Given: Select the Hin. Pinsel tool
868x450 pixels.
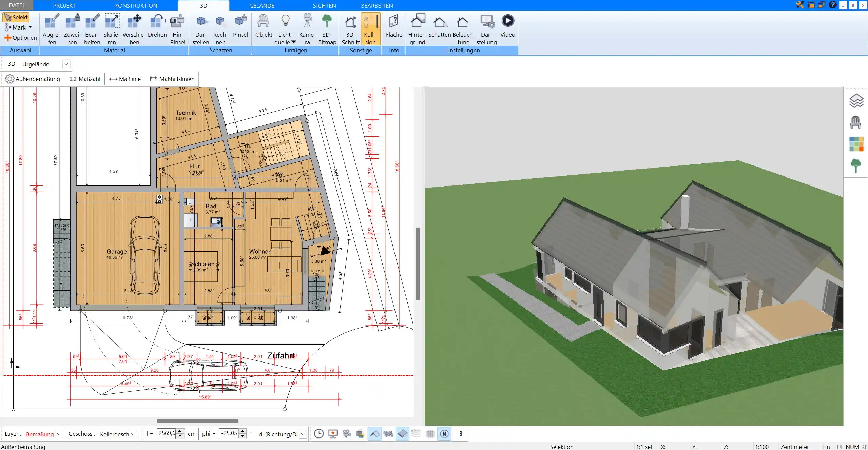Looking at the screenshot, I should [x=177, y=29].
